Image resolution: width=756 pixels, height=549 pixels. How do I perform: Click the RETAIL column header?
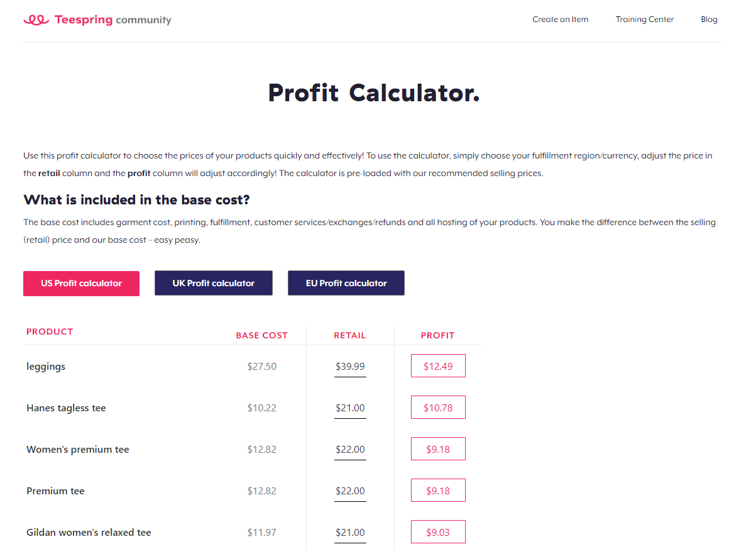350,335
